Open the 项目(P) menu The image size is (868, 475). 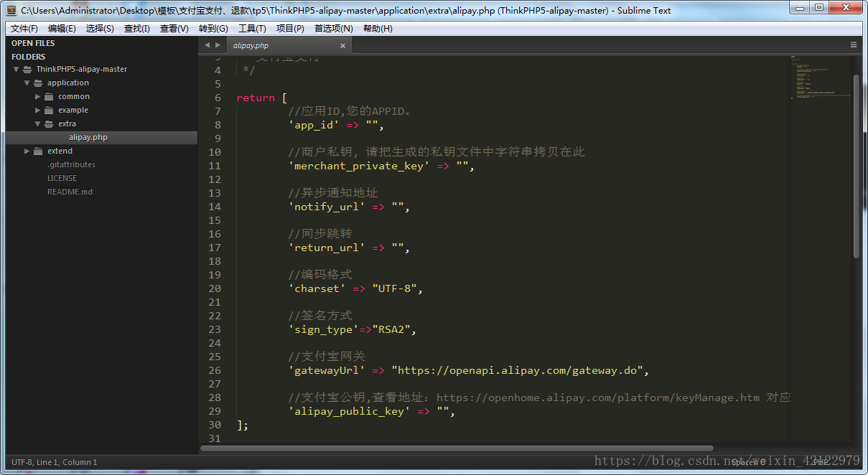pos(290,29)
